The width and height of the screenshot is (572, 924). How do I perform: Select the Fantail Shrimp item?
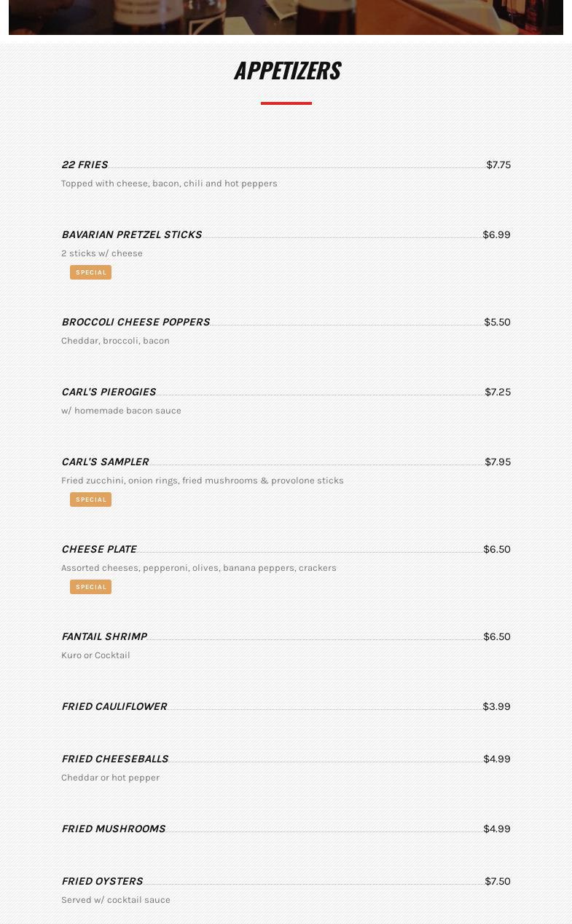pyautogui.click(x=104, y=636)
